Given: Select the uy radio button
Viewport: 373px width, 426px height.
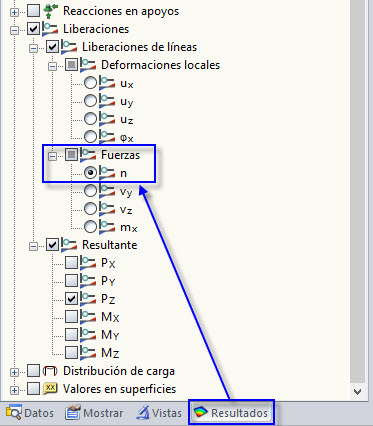Looking at the screenshot, I should click(x=90, y=101).
